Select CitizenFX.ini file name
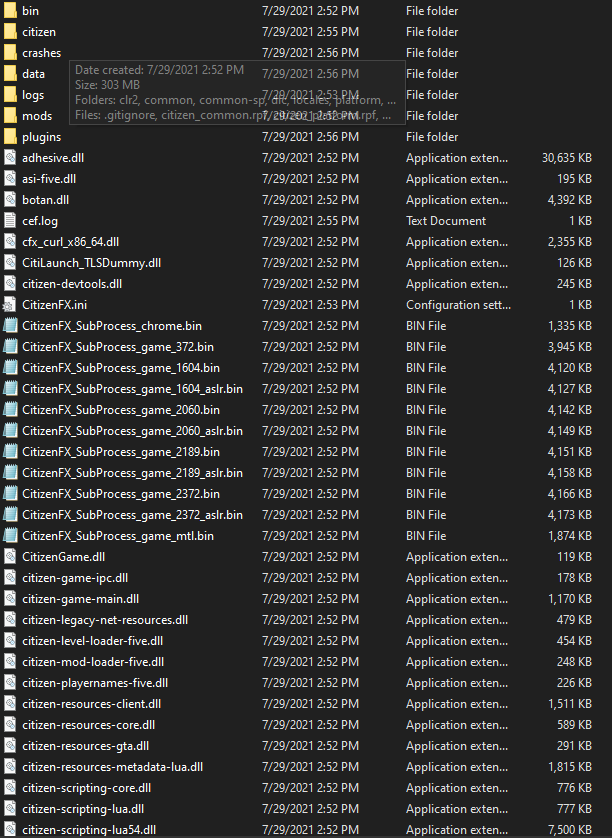This screenshot has height=838, width=612. (x=55, y=305)
